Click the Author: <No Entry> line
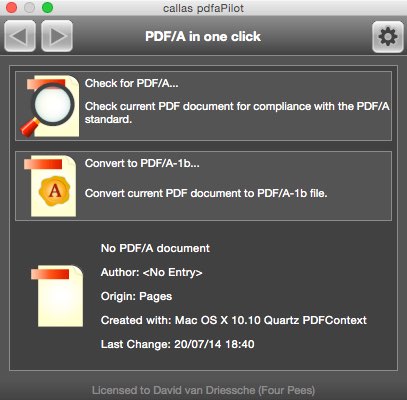The height and width of the screenshot is (400, 407). coord(152,272)
